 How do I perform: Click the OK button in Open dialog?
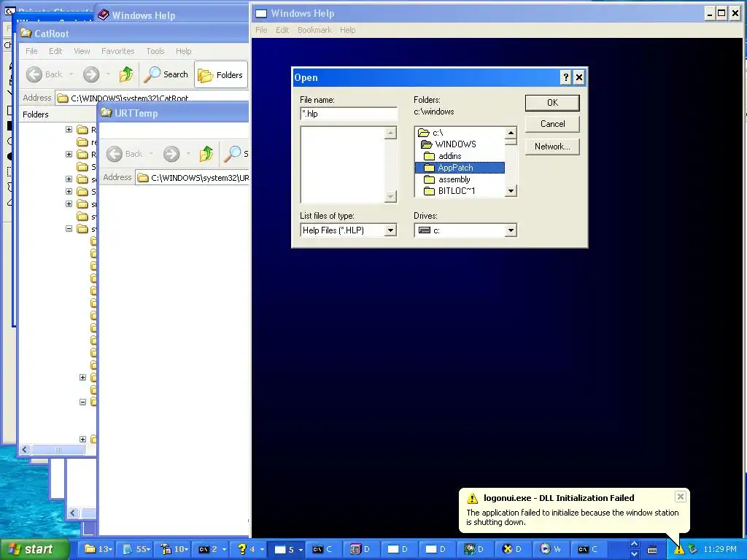tap(552, 103)
